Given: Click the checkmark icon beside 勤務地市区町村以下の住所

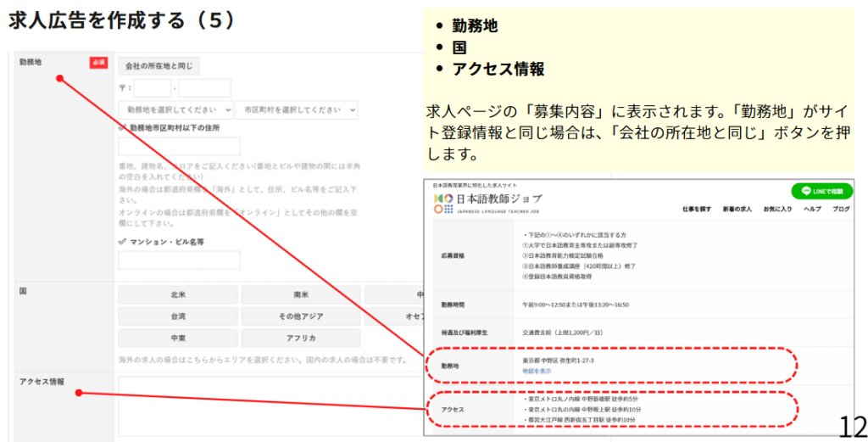Looking at the screenshot, I should tap(123, 128).
